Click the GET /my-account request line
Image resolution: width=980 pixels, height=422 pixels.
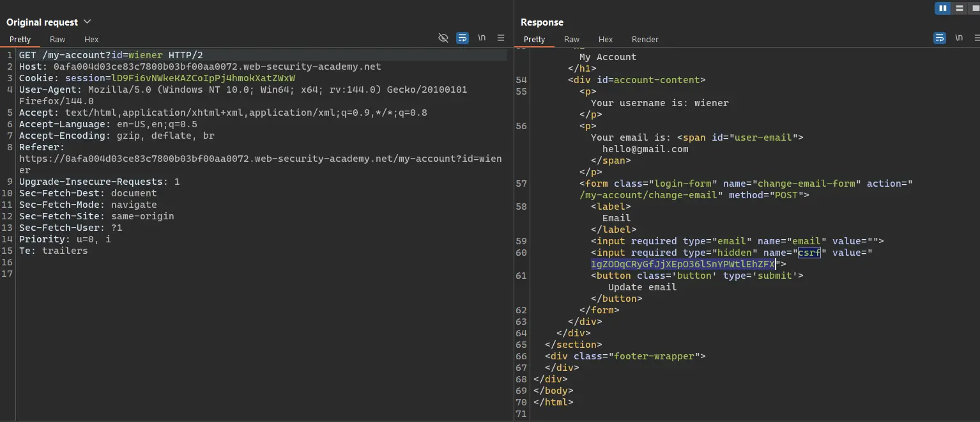tap(111, 56)
